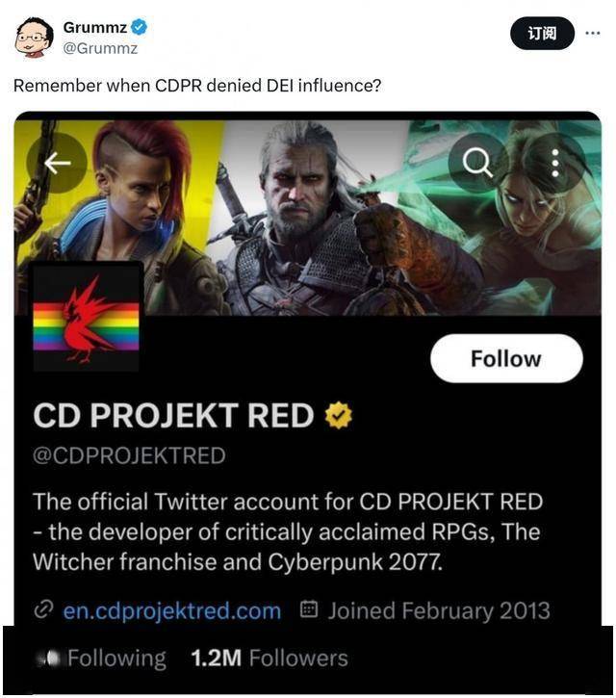Click CD PROJEKT RED gold verified badge
The height and width of the screenshot is (698, 616).
[338, 415]
